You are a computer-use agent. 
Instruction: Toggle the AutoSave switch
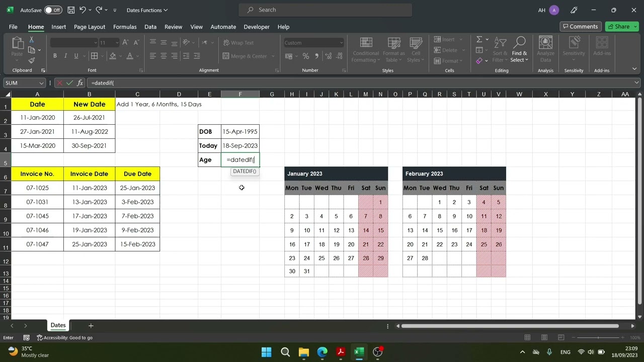point(53,10)
